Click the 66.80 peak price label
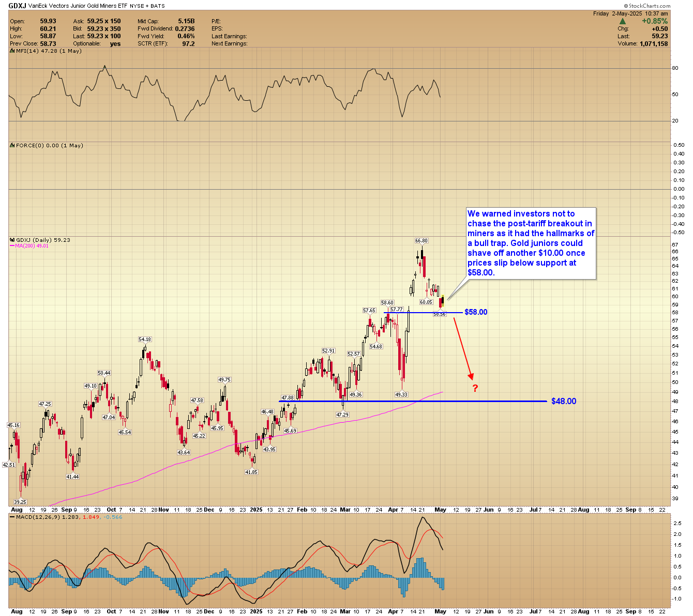The height and width of the screenshot is (616, 693). (x=421, y=241)
